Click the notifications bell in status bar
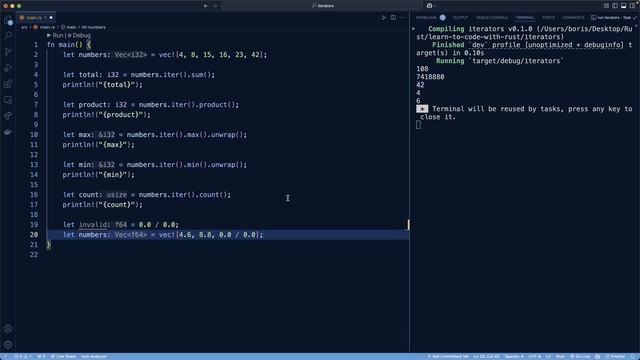Screen dimensions: 640x360 633,356
